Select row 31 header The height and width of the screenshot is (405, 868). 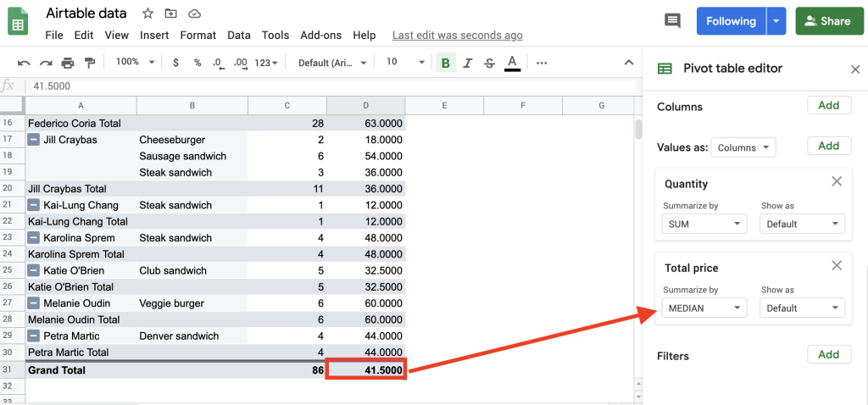click(13, 370)
